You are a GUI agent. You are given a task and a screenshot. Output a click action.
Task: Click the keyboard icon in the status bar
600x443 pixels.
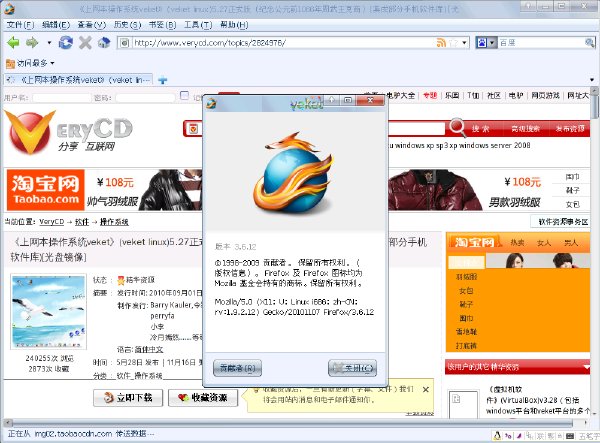pyautogui.click(x=570, y=436)
